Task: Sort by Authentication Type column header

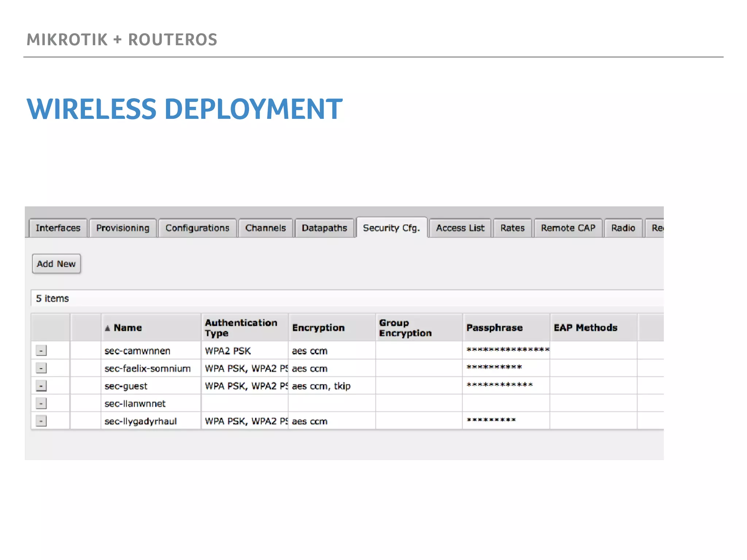Action: point(245,327)
